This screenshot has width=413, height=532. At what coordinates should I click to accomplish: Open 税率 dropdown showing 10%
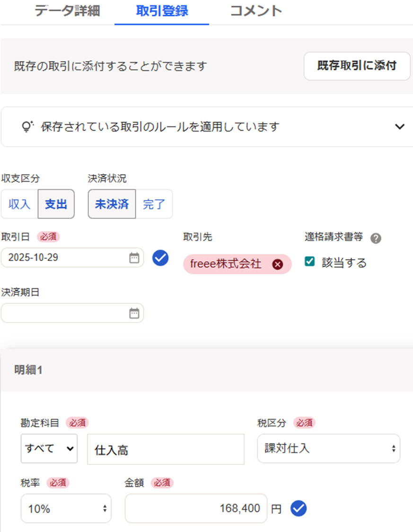66,509
